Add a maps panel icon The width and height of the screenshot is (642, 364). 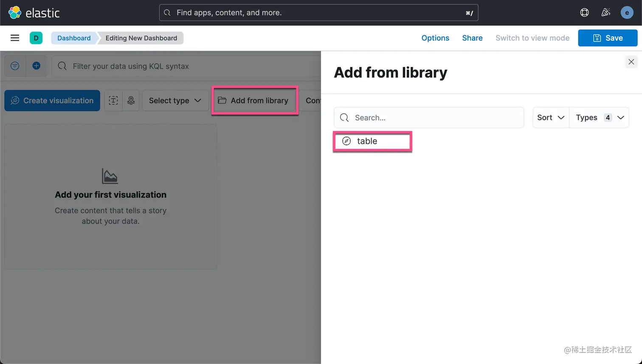coord(131,101)
